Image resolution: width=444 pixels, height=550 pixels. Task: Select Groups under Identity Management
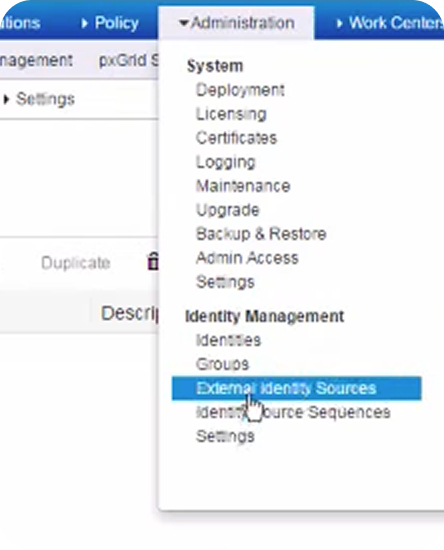tap(222, 364)
